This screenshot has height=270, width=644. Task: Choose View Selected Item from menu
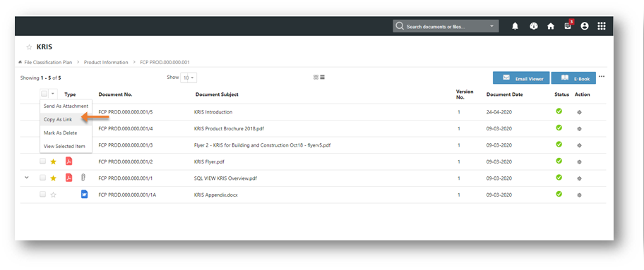click(66, 146)
